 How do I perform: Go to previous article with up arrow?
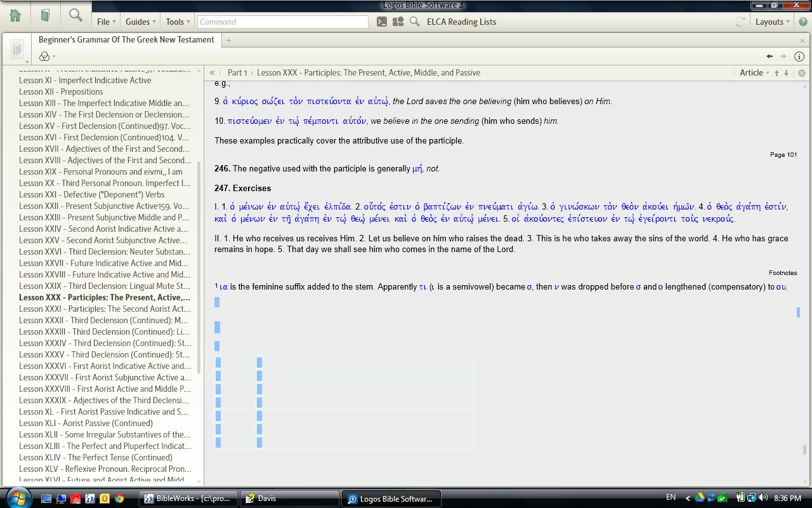point(776,73)
